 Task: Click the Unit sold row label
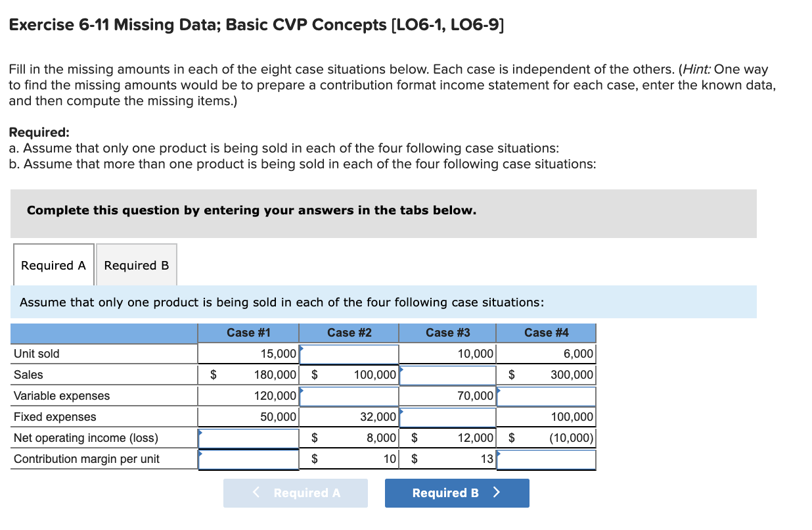[36, 353]
